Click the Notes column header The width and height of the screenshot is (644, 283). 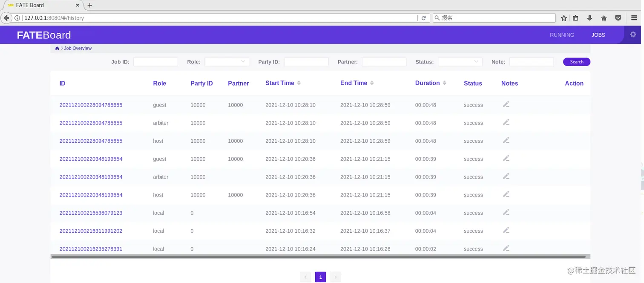[509, 84]
